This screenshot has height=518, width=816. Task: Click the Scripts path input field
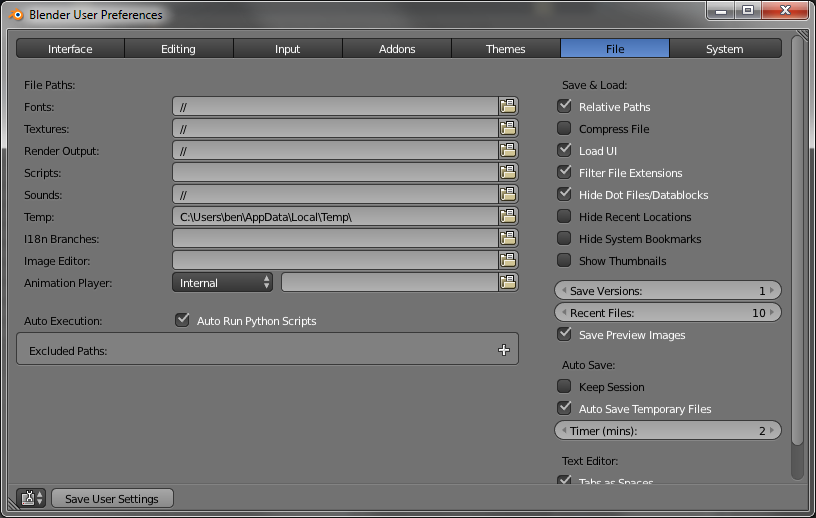tap(335, 172)
